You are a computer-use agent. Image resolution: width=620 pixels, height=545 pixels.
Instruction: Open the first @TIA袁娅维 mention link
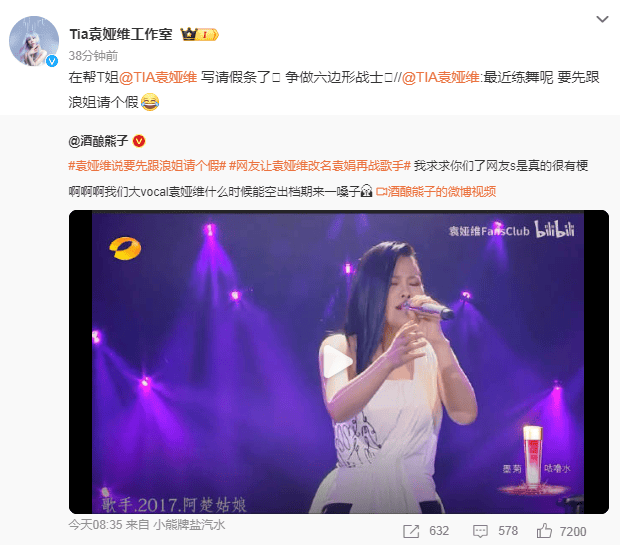(158, 77)
